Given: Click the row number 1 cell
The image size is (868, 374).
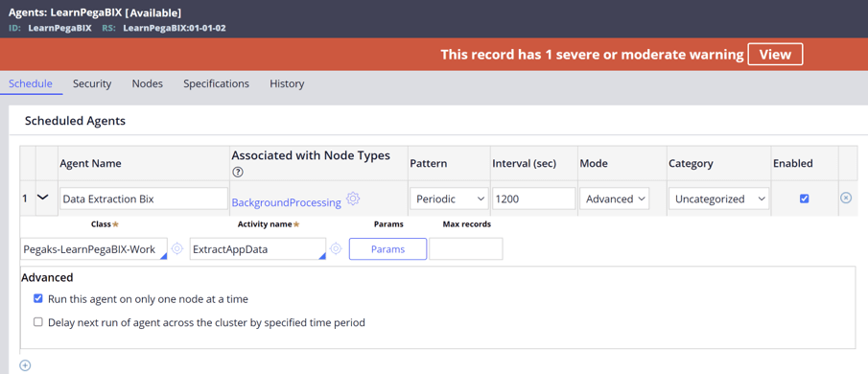Looking at the screenshot, I should click(25, 199).
